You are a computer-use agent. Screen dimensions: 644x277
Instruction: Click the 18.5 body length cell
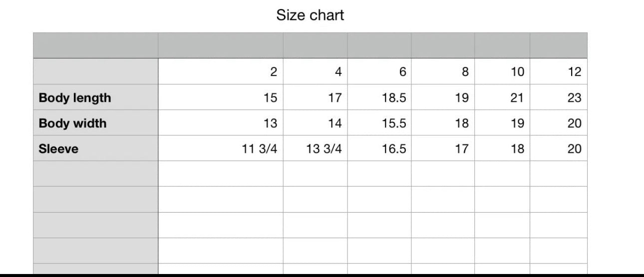click(x=379, y=97)
